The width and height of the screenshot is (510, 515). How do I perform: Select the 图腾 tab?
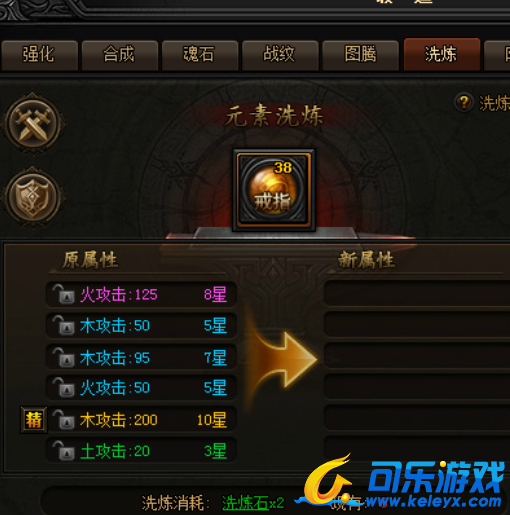pos(360,55)
